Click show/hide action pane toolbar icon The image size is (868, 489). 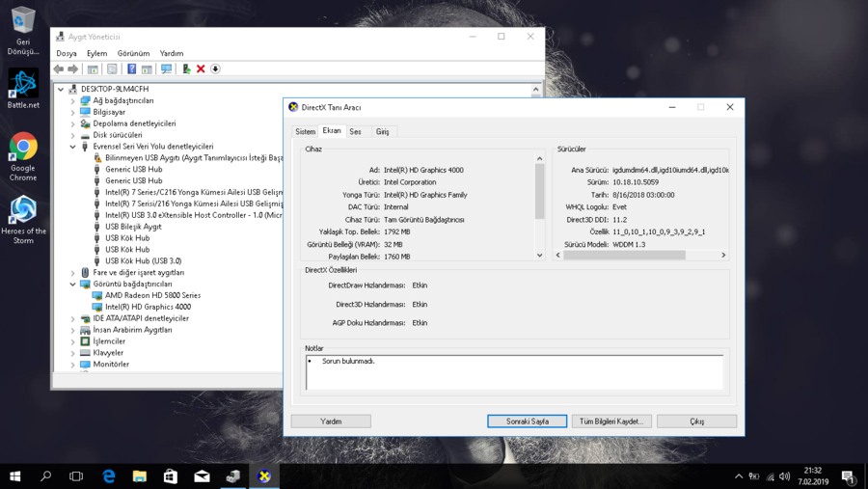point(147,69)
